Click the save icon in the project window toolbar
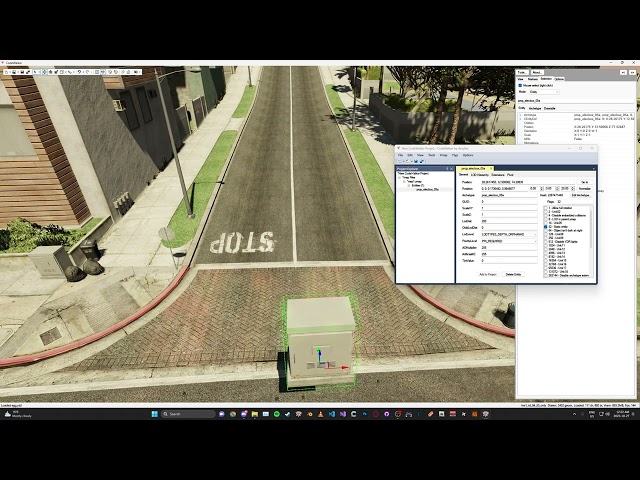640x480 pixels. (416, 161)
